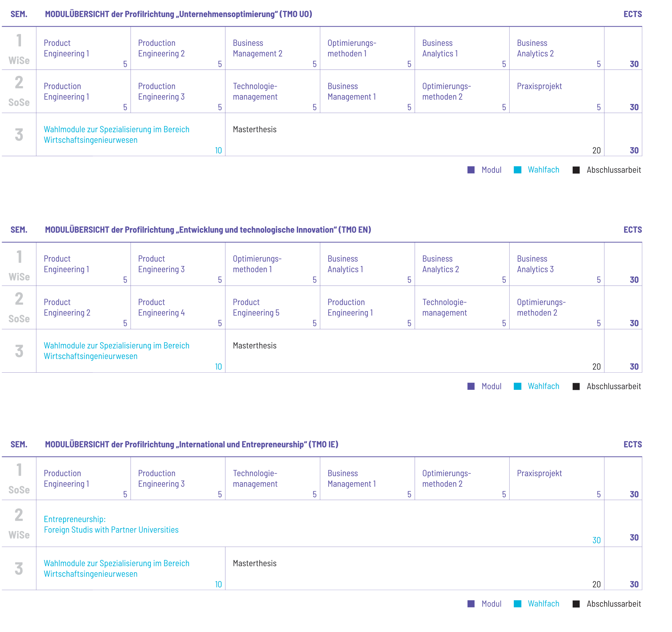The image size is (672, 632).
Task: Click 'Business Analytics 2' in the TMO UO table
Action: coord(535,48)
